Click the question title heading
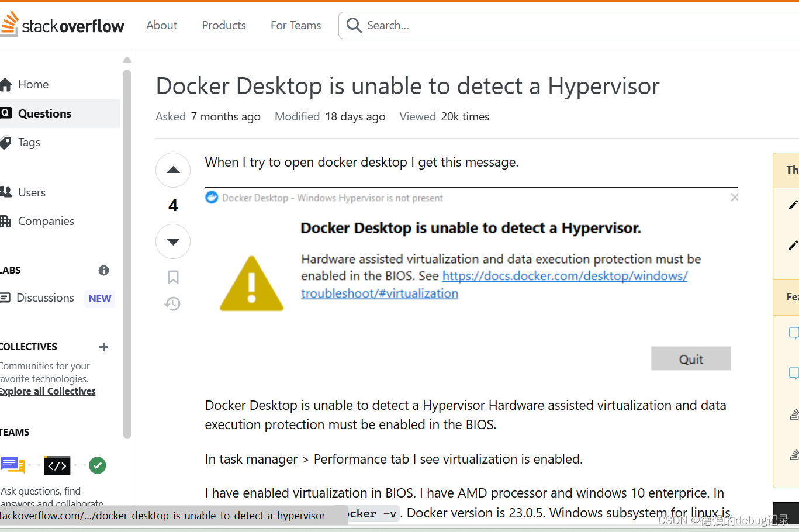Image resolution: width=799 pixels, height=532 pixels. pos(407,86)
